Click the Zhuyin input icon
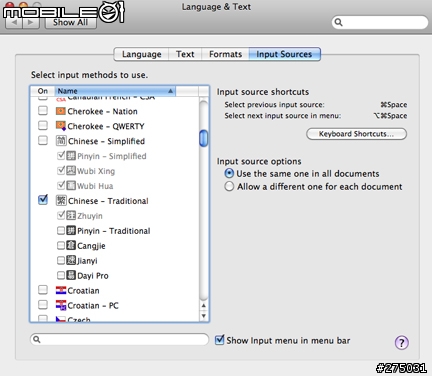Image resolution: width=432 pixels, height=376 pixels. [x=71, y=215]
